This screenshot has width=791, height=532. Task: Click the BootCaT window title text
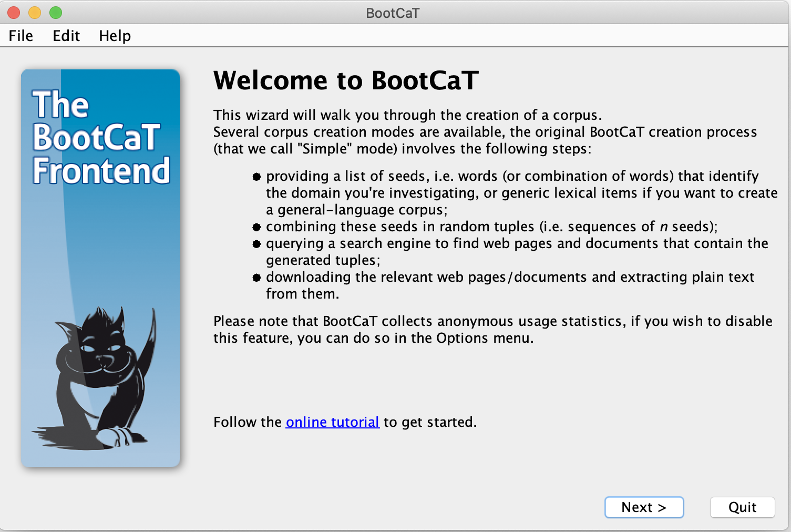[393, 13]
